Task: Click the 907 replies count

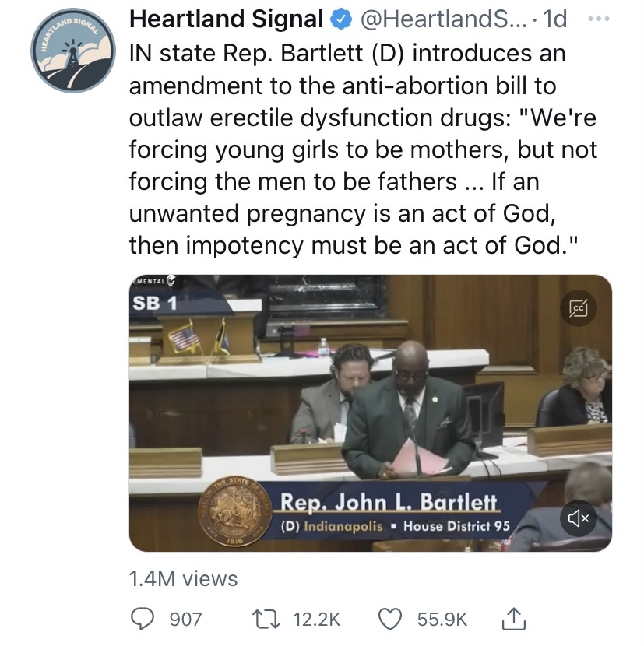Action: click(x=185, y=620)
